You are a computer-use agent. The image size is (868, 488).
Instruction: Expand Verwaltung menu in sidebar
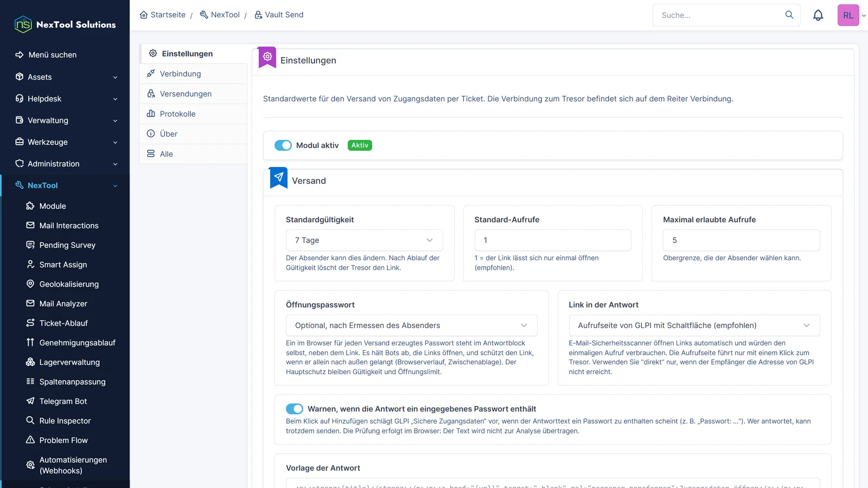coord(65,120)
